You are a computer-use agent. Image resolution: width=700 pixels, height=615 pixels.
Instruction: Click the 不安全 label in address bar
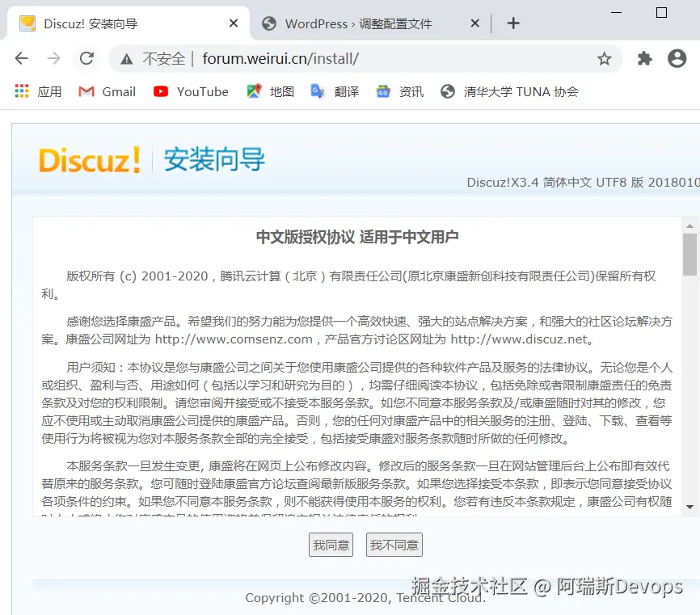tap(164, 59)
